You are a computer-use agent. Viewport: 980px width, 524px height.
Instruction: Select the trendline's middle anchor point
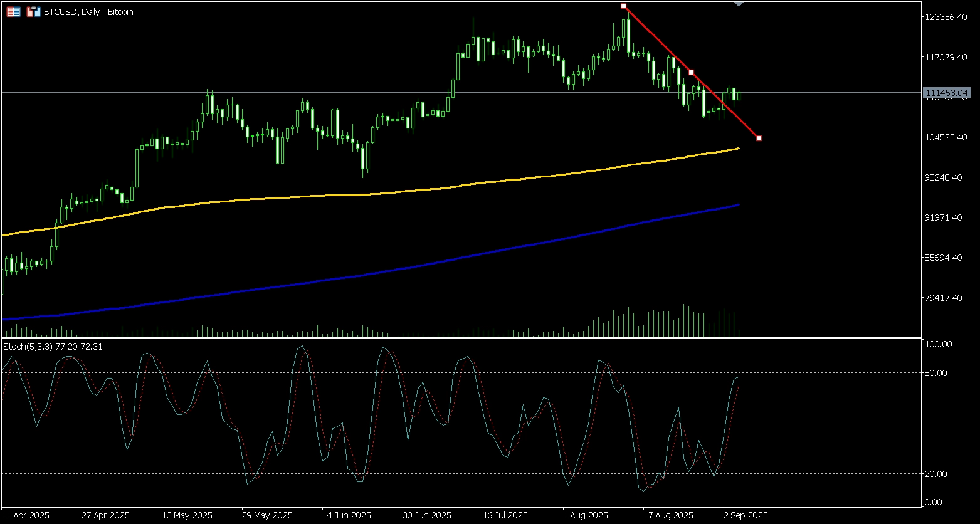tap(691, 72)
